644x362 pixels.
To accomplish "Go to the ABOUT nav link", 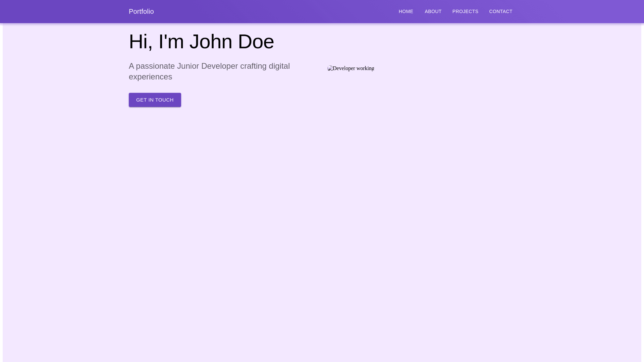I will [433, 11].
